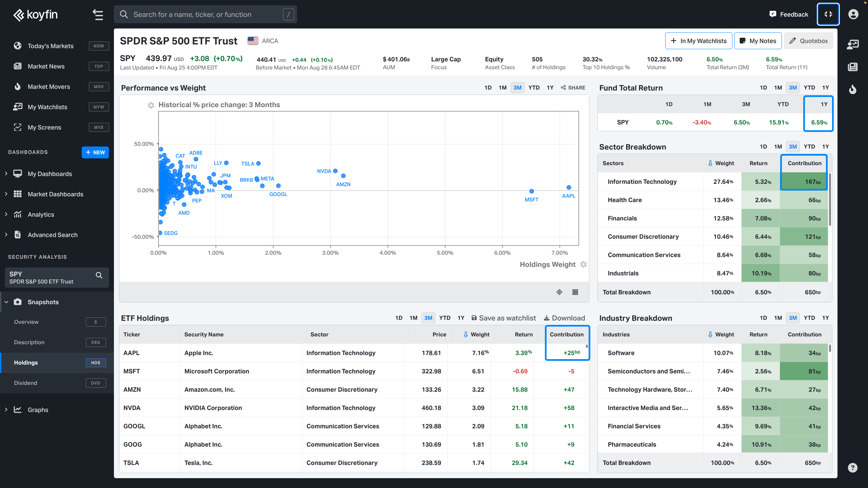Click the My Watchlists sidebar icon
Viewport: 868px width, 488px height.
18,107
